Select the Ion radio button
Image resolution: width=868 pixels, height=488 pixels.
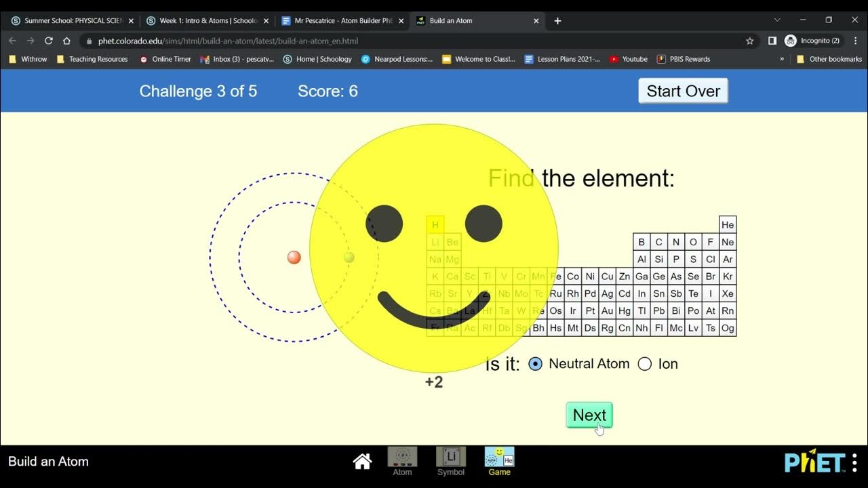click(645, 364)
